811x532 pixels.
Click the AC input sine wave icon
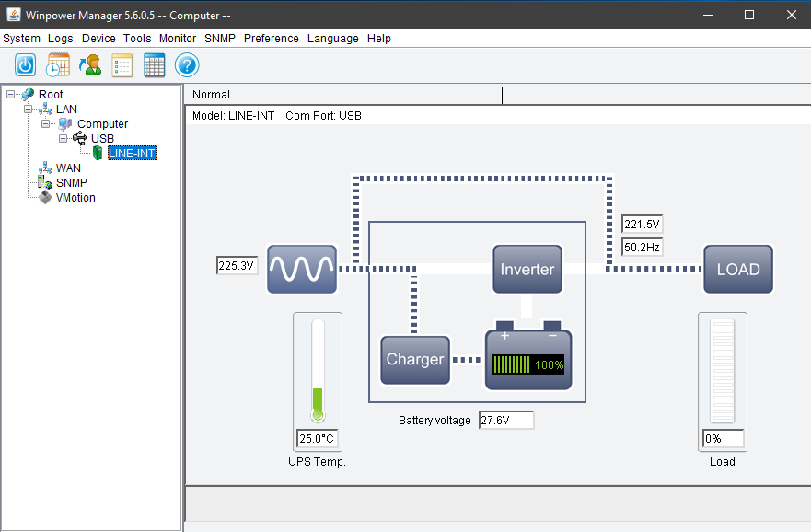[x=301, y=269]
